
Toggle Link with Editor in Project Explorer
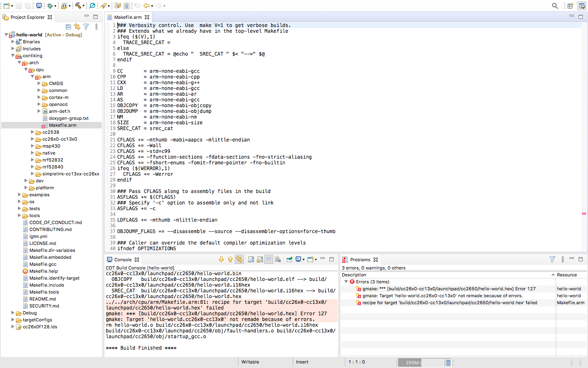click(77, 26)
